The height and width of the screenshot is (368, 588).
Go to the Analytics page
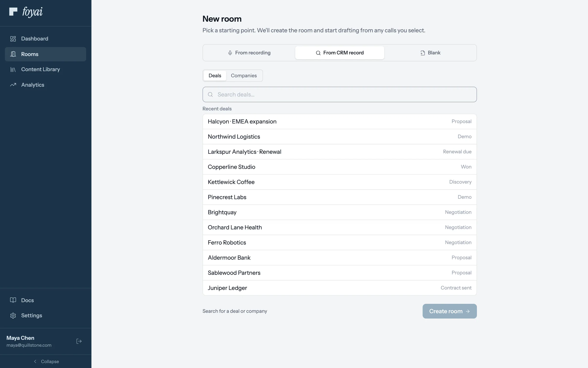pos(46,85)
